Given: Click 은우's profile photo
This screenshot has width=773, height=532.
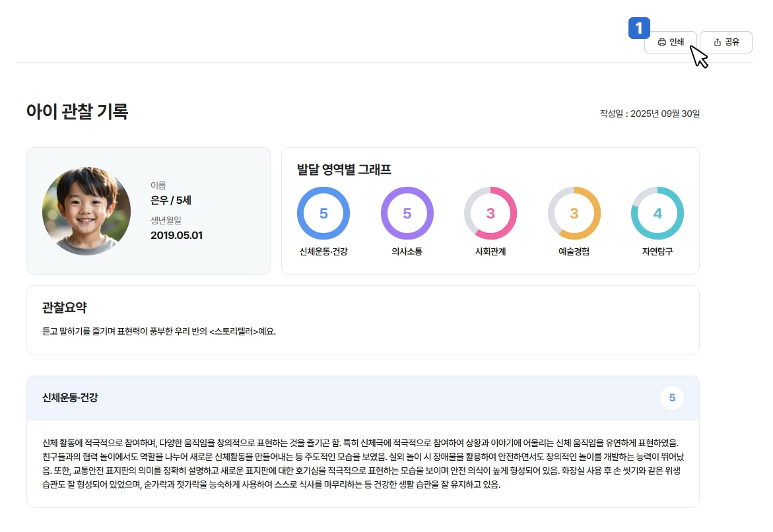Looking at the screenshot, I should pyautogui.click(x=86, y=211).
